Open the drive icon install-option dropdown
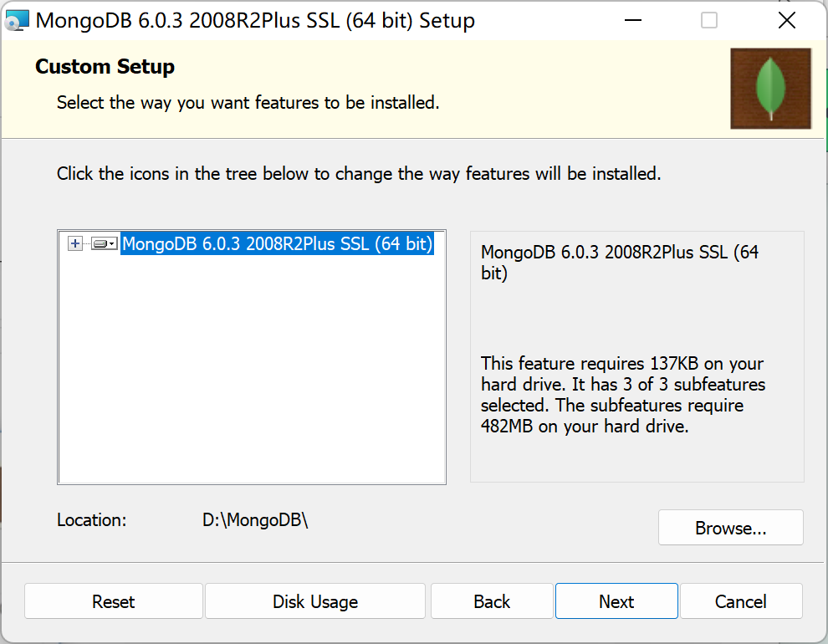This screenshot has height=644, width=828. click(x=104, y=243)
